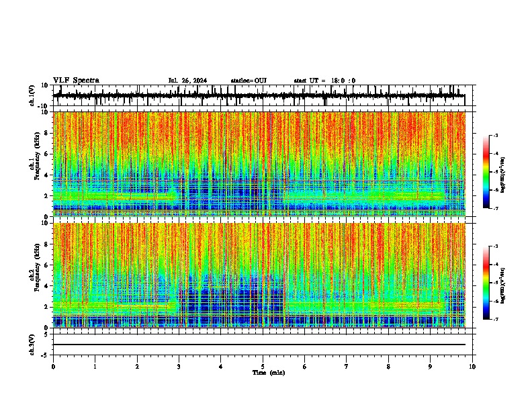Viewport: 532px width, 411px height.
Task: Click the flat ch.3 voltage trace line
Action: click(259, 345)
